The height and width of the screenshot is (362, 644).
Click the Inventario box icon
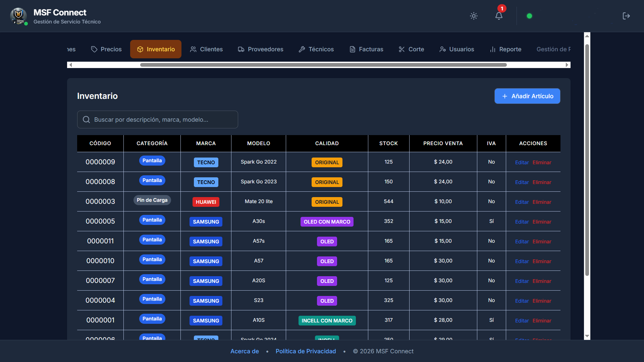tap(140, 49)
